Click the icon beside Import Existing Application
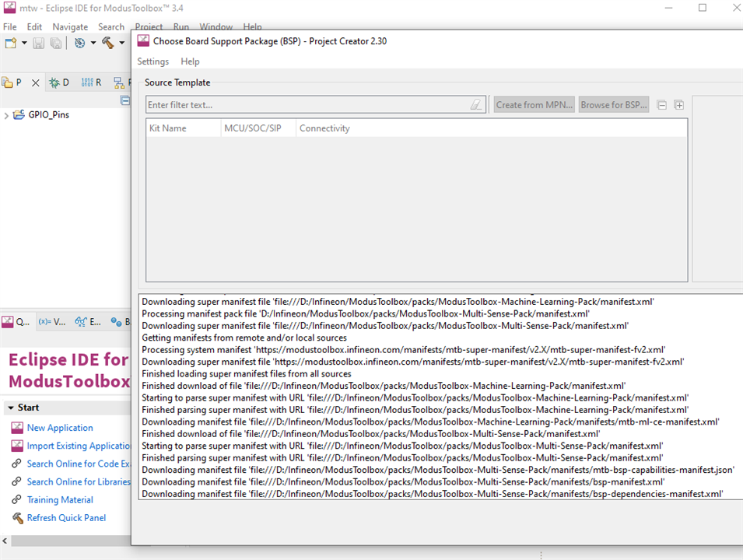The height and width of the screenshot is (560, 743). click(x=17, y=446)
